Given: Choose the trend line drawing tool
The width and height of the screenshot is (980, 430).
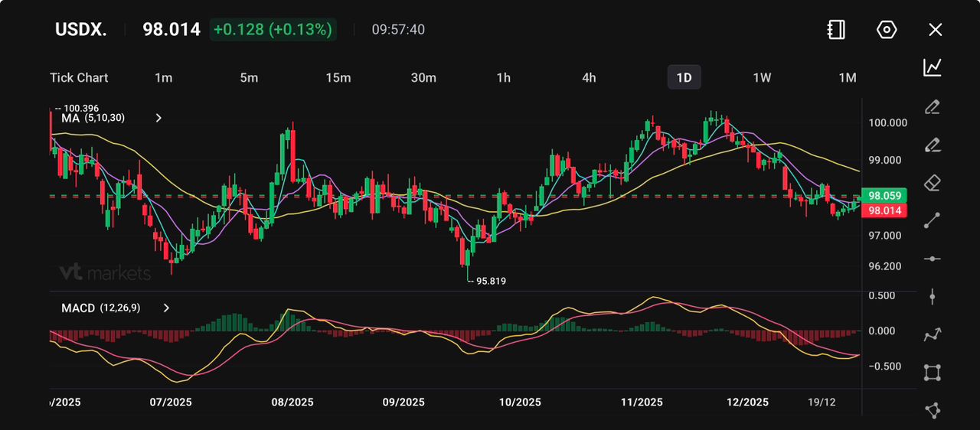Looking at the screenshot, I should point(932,220).
